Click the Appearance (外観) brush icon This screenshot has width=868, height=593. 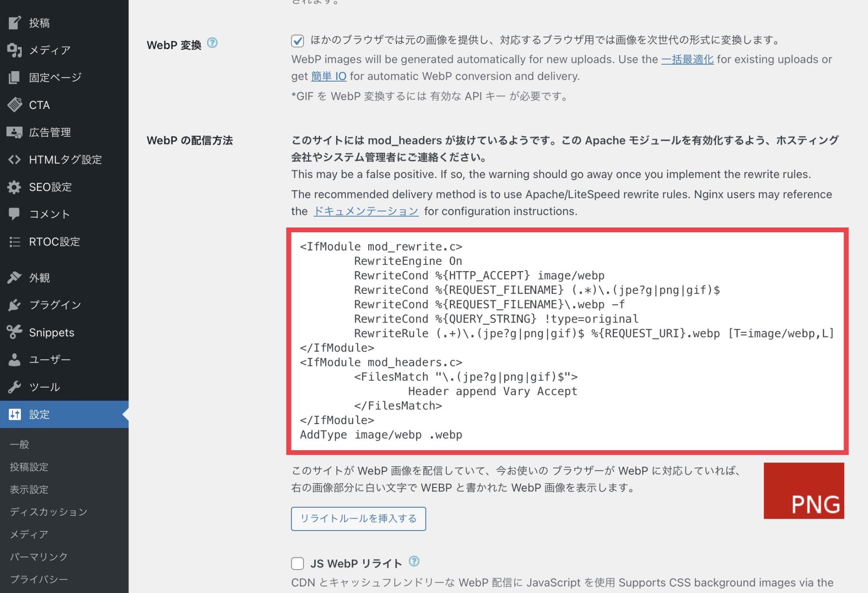[x=14, y=277]
